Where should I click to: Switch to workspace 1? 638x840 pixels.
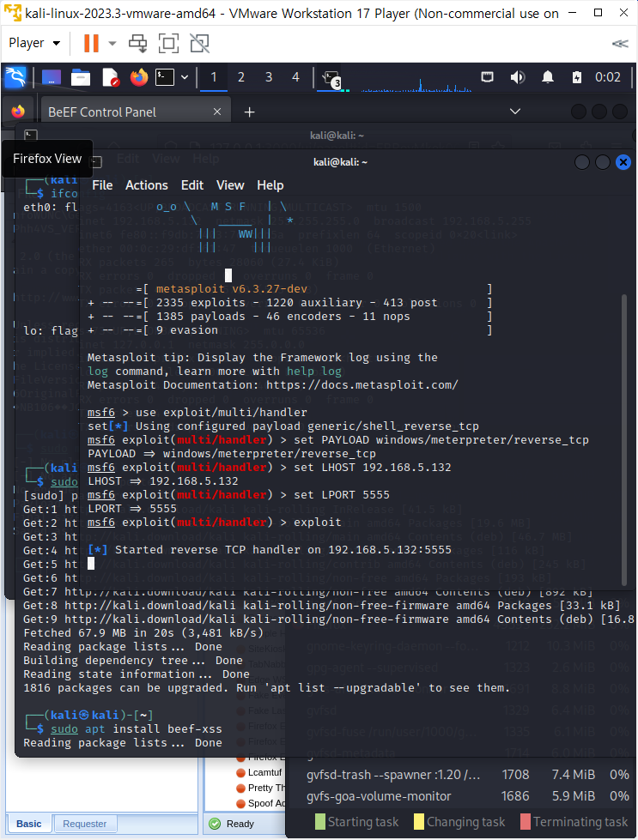coord(213,77)
